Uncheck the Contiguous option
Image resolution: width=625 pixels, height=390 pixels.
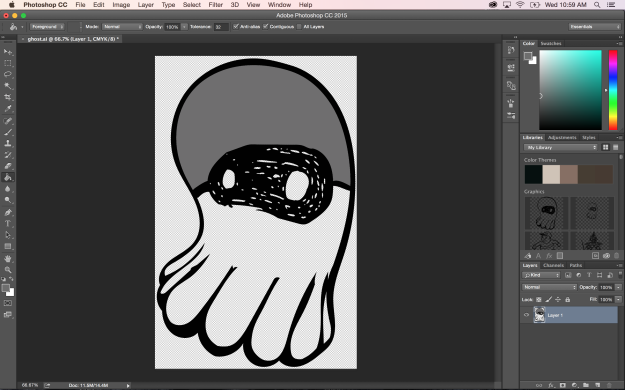pos(266,26)
